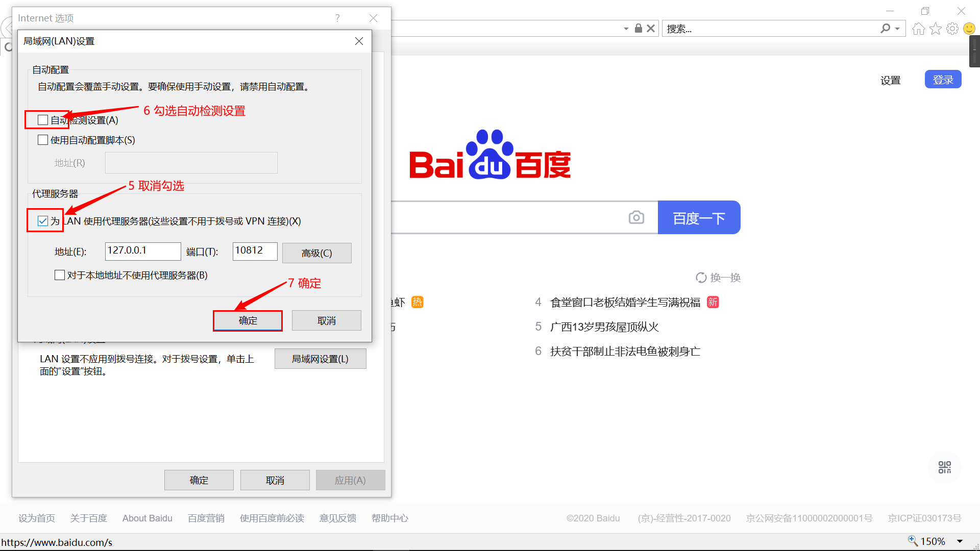Open the IE tools gear icon

[952, 29]
